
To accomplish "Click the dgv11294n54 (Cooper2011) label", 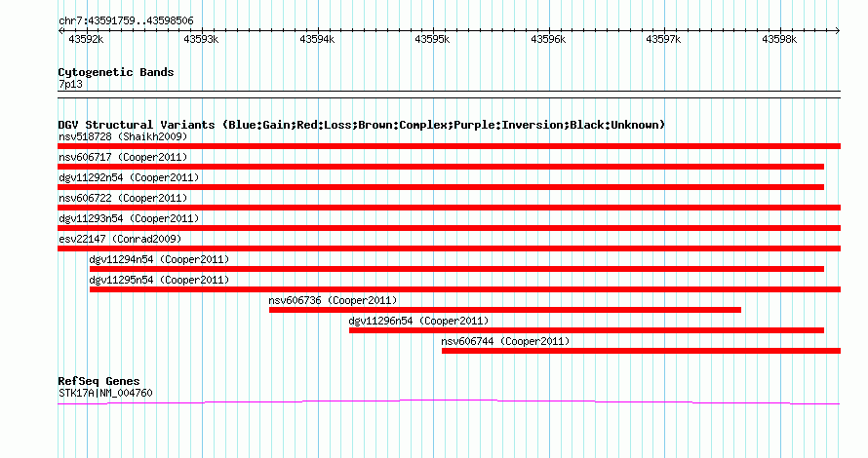I will point(159,259).
